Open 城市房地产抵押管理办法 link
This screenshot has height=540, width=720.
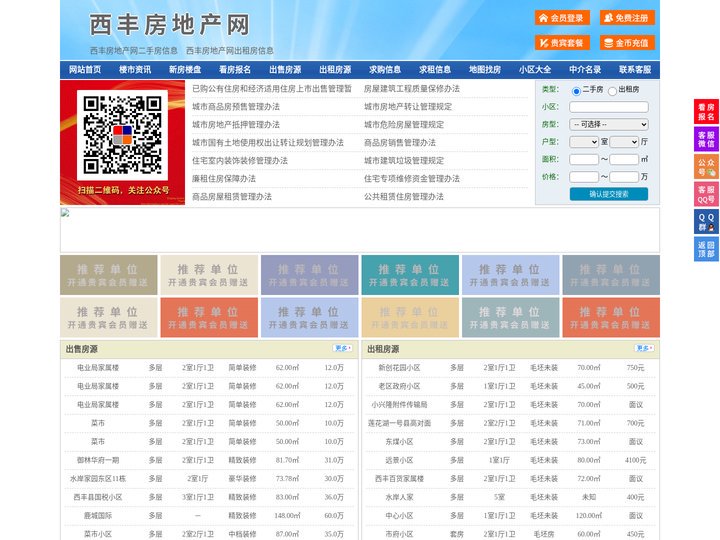click(x=236, y=124)
